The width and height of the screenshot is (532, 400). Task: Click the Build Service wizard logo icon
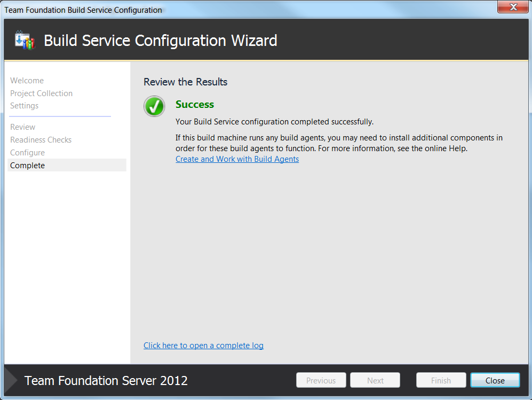(x=25, y=40)
